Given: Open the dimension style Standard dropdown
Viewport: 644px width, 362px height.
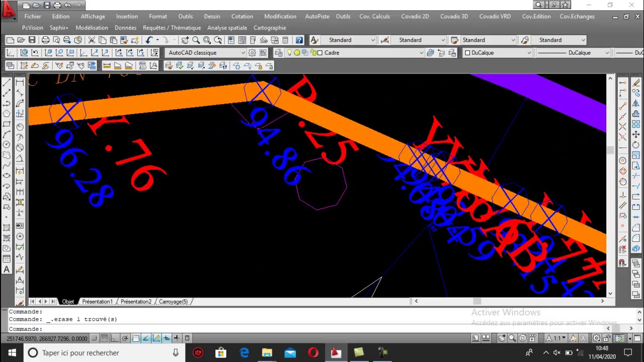Looking at the screenshot, I should (x=418, y=40).
